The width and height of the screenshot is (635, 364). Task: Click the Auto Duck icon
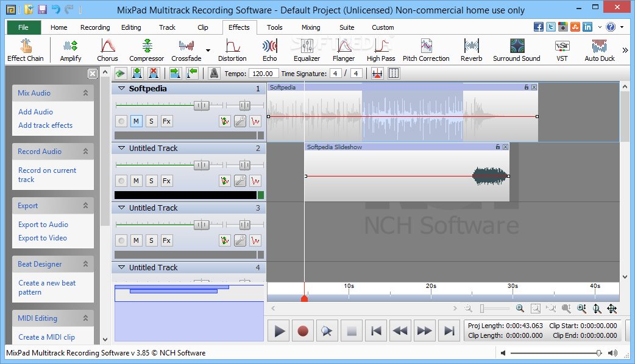[600, 50]
